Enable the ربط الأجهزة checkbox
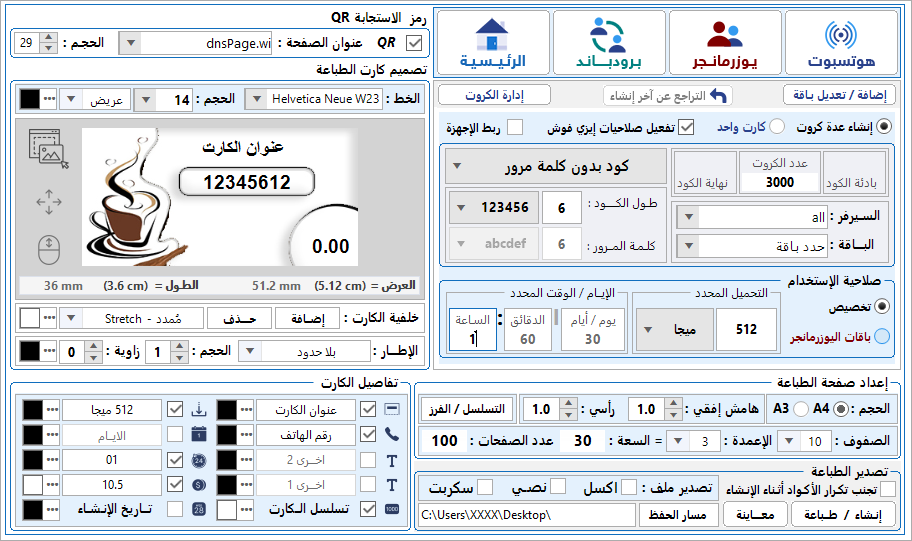This screenshot has width=912, height=541. click(515, 128)
